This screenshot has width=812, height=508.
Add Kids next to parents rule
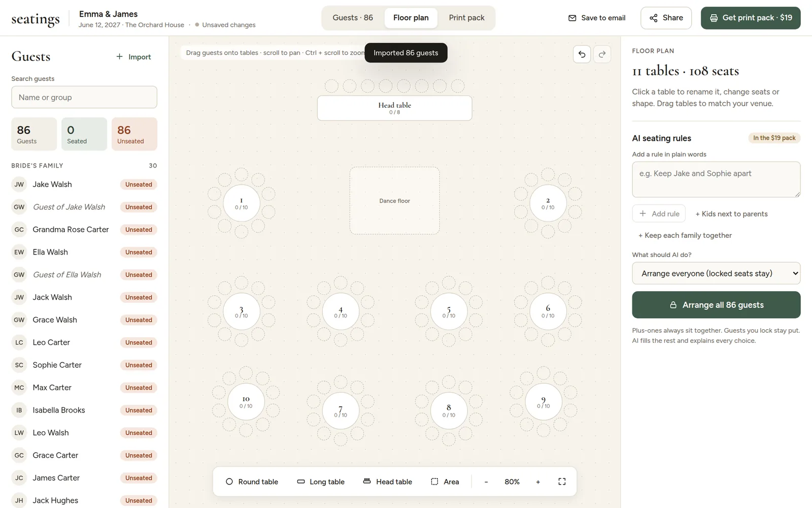coord(731,214)
